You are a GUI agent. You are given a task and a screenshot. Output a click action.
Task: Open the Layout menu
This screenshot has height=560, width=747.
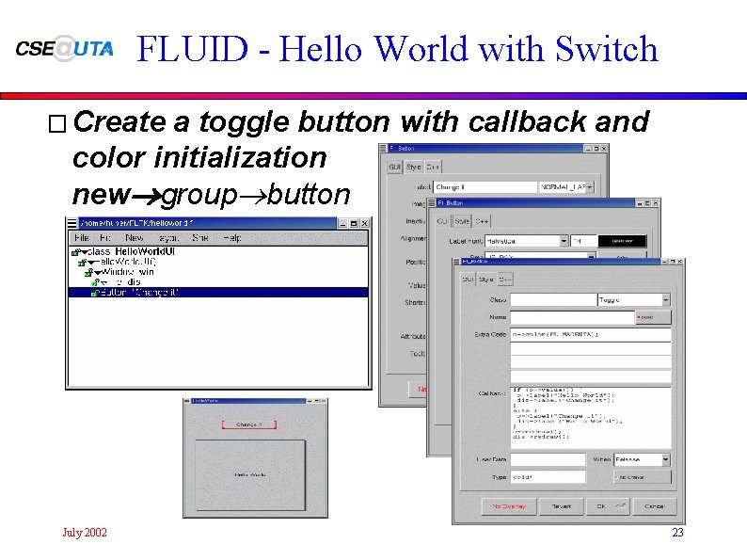point(168,237)
